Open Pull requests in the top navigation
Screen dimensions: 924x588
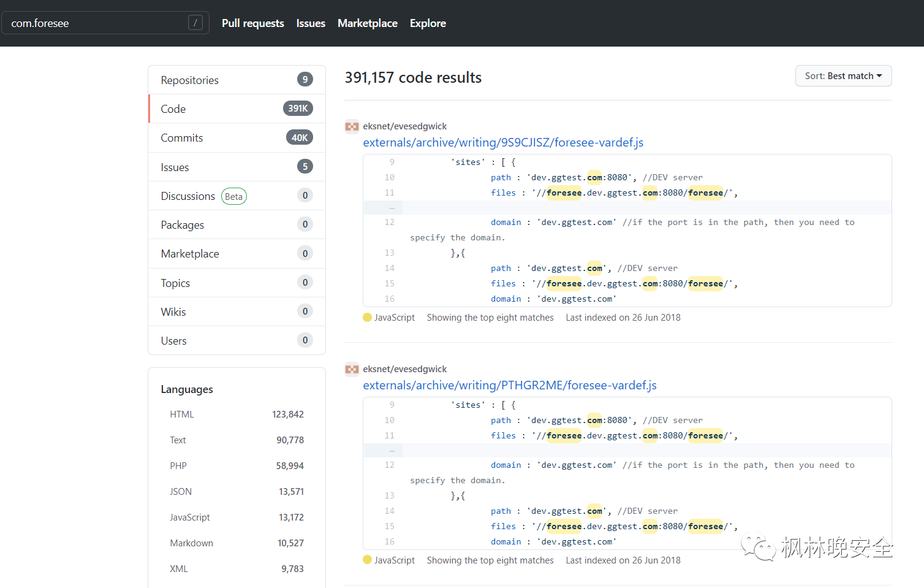point(252,23)
